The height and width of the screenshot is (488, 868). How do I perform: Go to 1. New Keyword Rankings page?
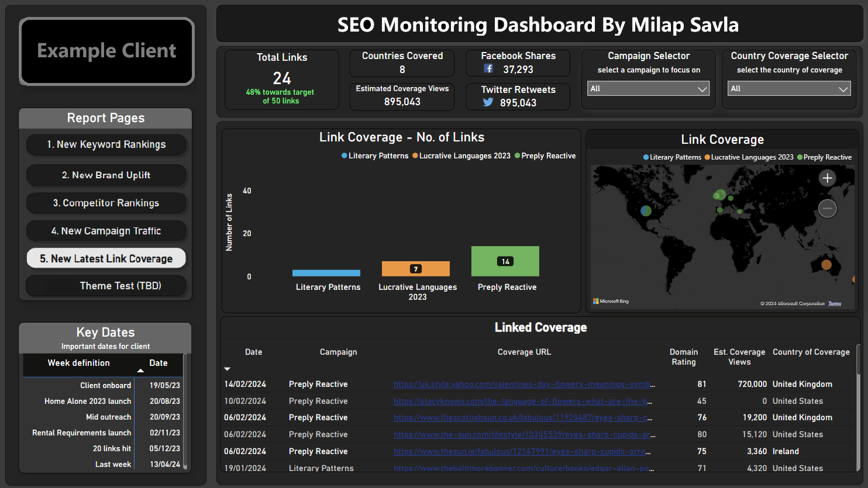pos(106,144)
